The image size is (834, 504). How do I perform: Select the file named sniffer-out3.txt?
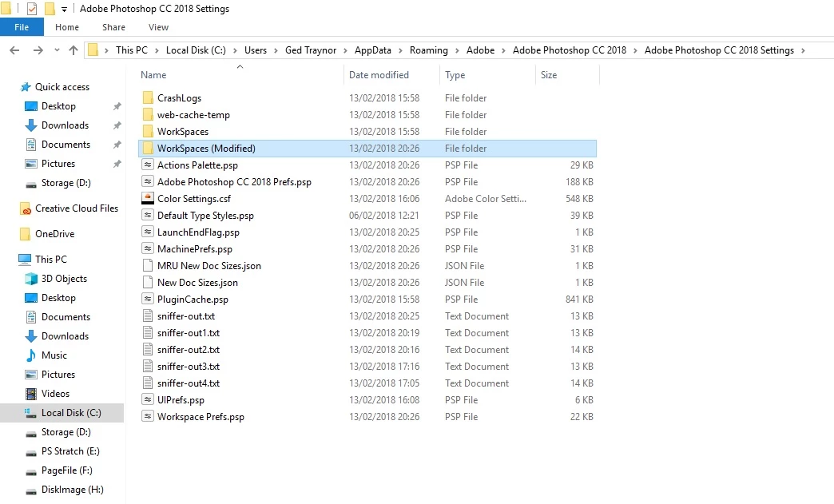point(189,367)
